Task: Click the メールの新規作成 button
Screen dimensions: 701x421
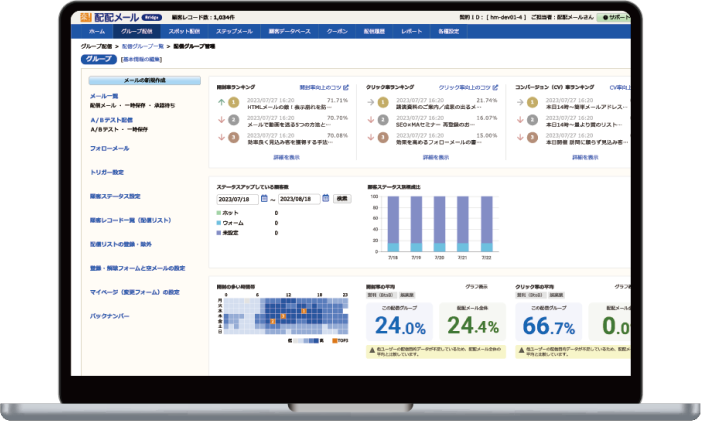Action: point(143,79)
